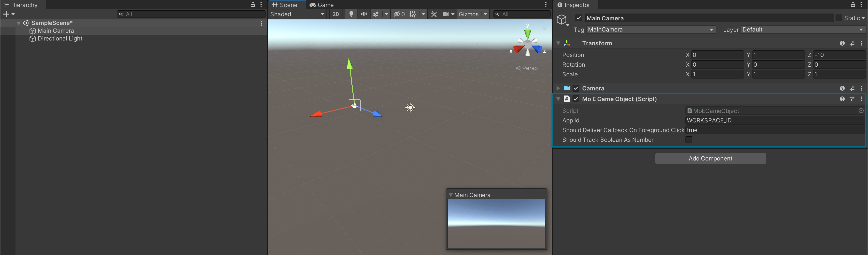Click the Script field object picker circle
This screenshot has width=868, height=255.
click(861, 111)
